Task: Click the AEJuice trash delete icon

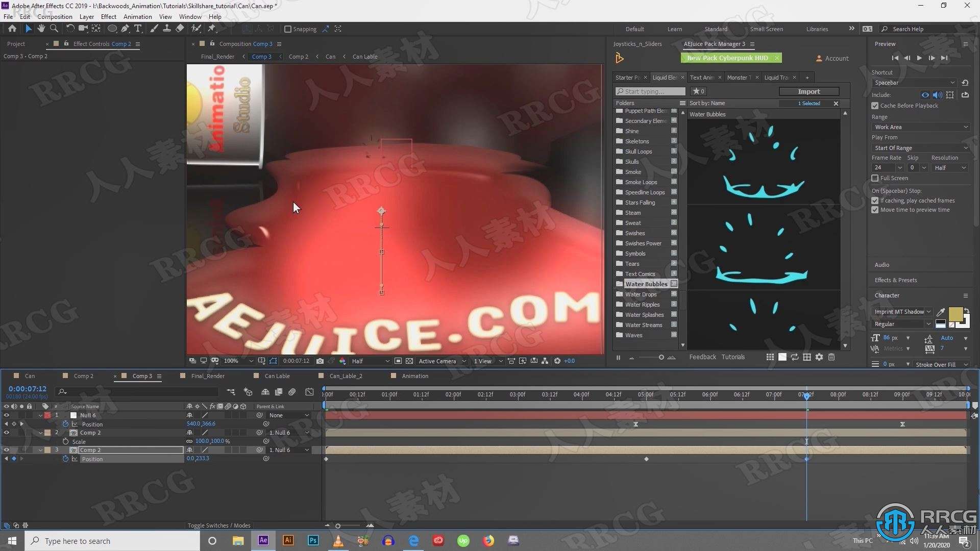Action: click(831, 357)
